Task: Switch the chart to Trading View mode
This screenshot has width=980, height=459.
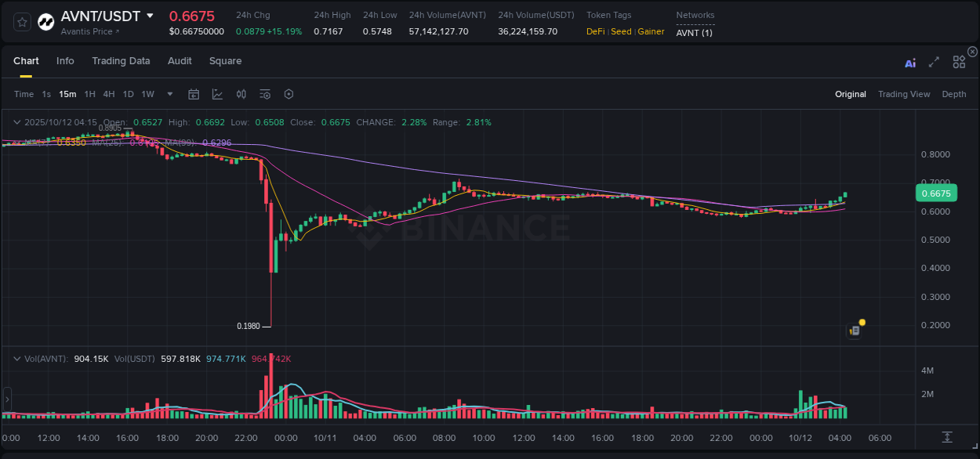Action: pos(904,94)
